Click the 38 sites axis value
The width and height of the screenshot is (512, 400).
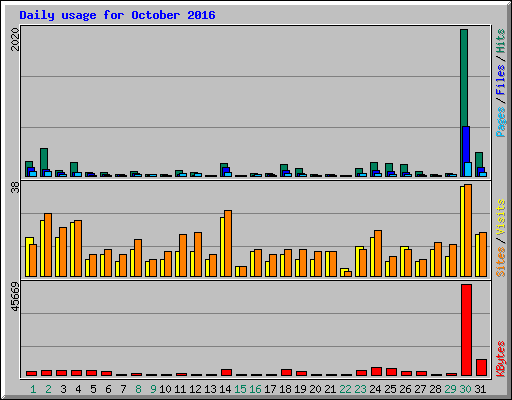[x=15, y=188]
